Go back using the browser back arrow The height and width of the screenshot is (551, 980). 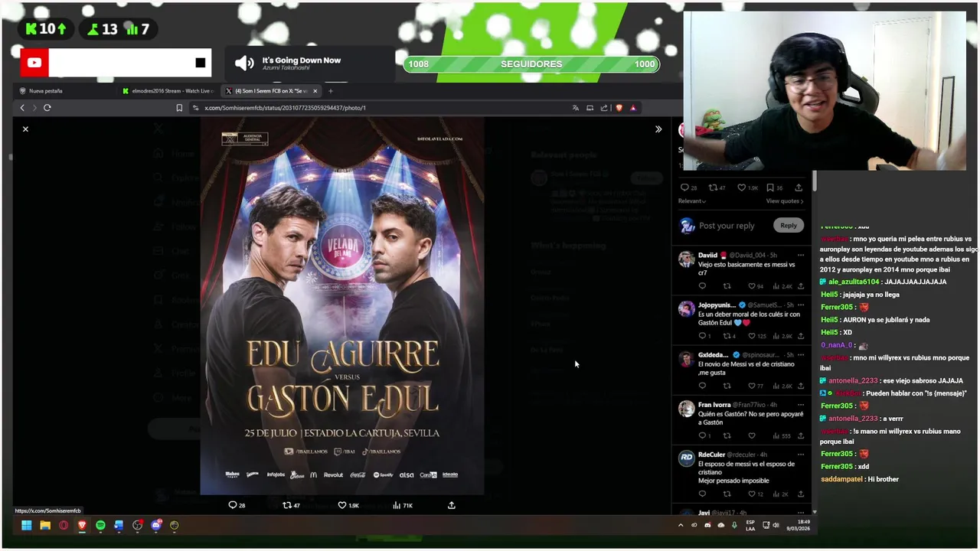[22, 108]
